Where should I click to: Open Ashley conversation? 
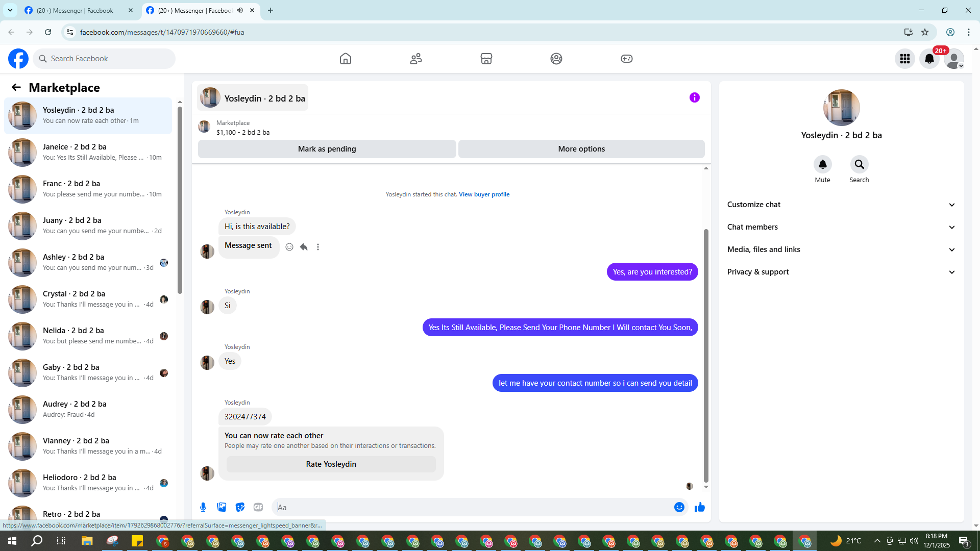click(x=88, y=263)
